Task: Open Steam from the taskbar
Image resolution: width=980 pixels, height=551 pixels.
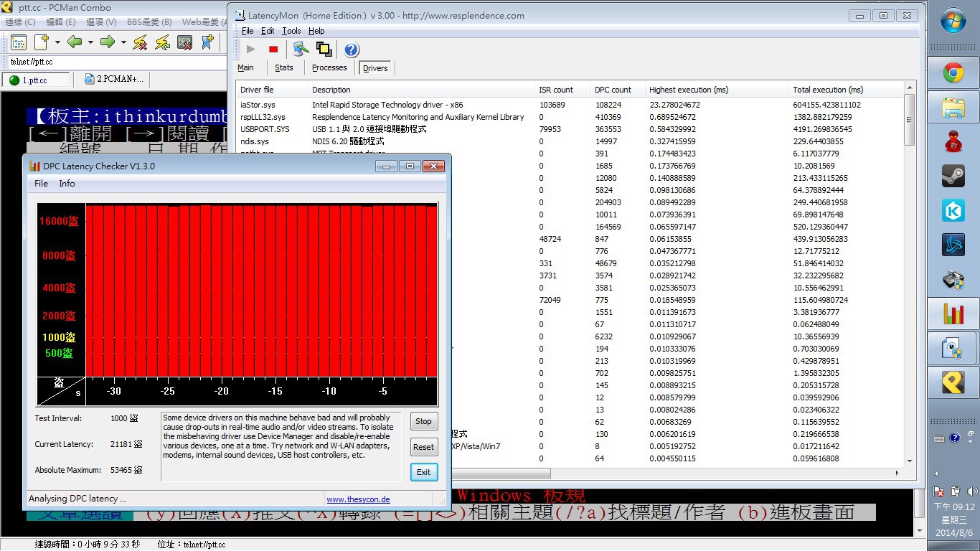Action: [953, 176]
